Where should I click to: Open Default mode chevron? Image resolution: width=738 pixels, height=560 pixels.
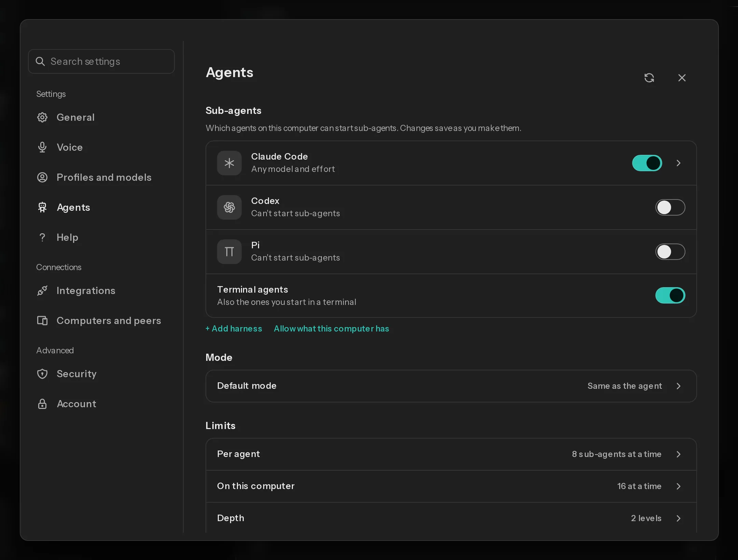(679, 386)
